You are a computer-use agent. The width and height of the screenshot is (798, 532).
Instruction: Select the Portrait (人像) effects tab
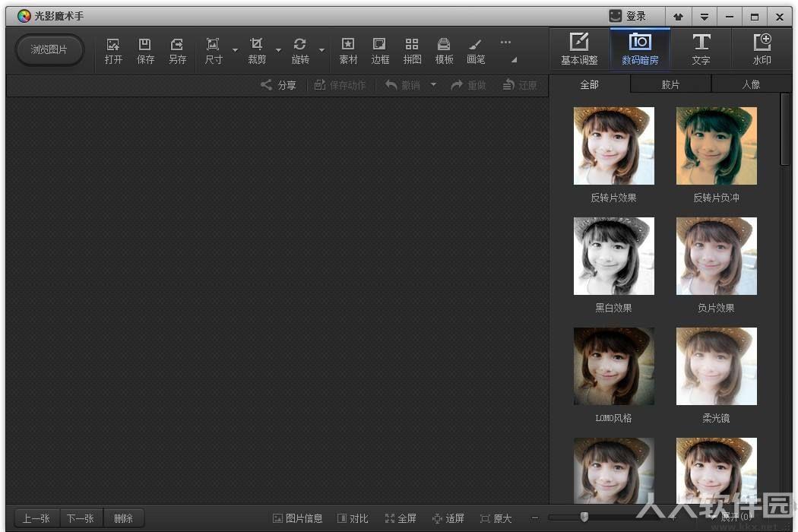point(751,84)
